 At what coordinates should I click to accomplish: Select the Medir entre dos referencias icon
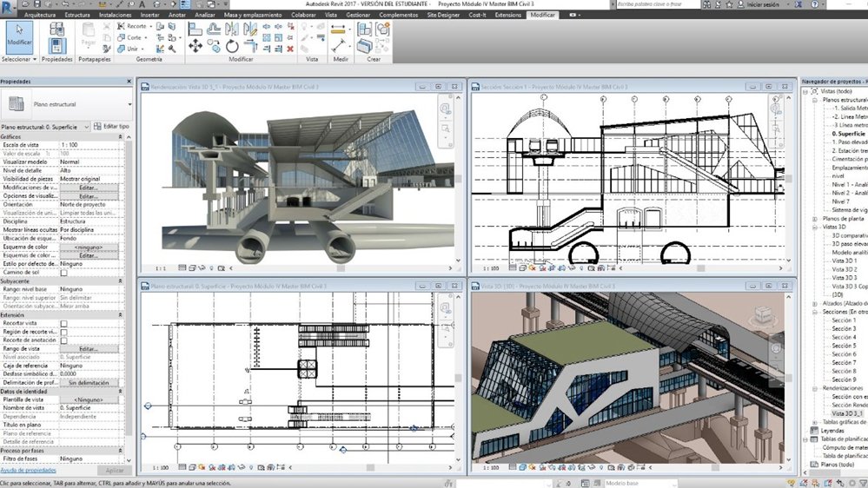(339, 47)
